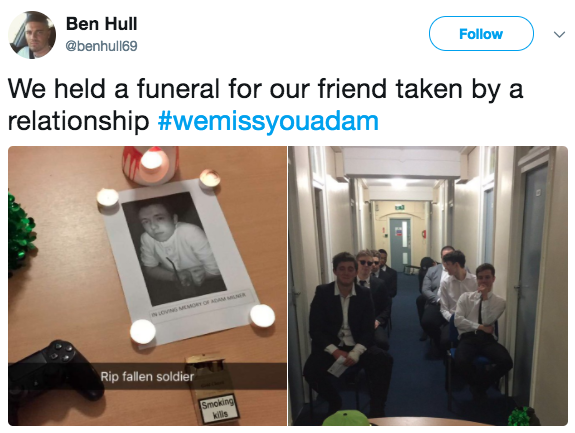Screen dimensions: 575x433
Task: Open Ben Hull's profile avatar
Action: 32,35
